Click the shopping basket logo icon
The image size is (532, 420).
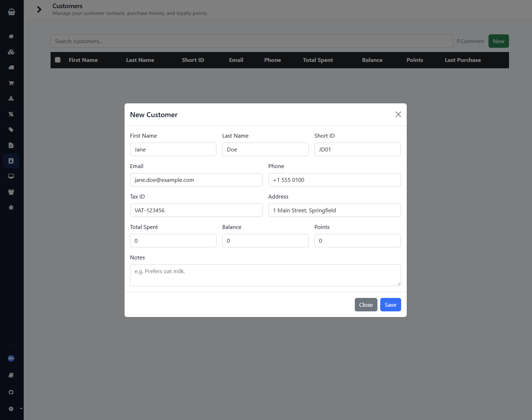point(11,12)
